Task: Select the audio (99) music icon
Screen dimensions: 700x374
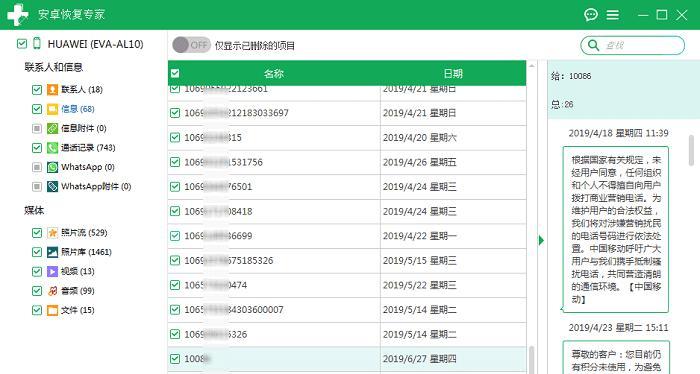Action: (x=52, y=291)
